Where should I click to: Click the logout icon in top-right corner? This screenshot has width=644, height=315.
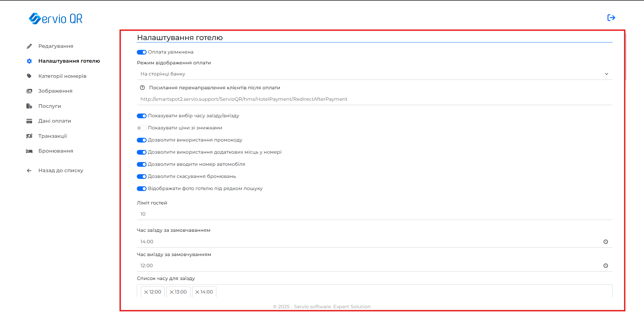coord(611,18)
